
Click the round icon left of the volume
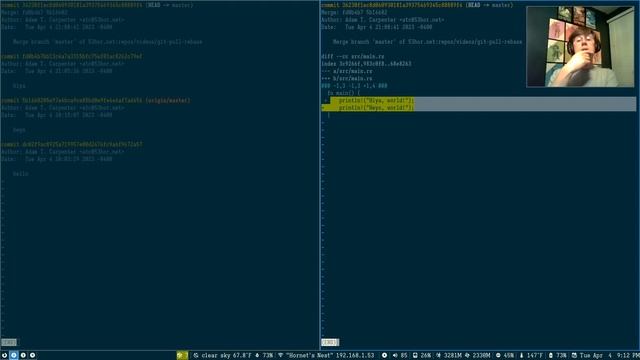click(384, 356)
